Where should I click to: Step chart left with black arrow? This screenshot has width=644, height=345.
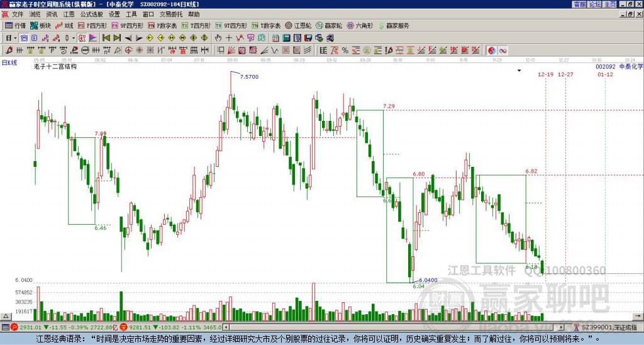click(x=128, y=38)
